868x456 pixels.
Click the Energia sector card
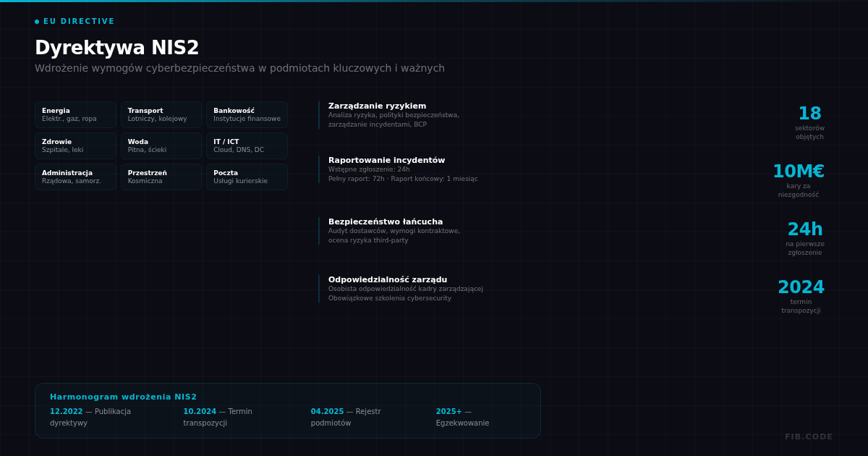[x=75, y=114]
